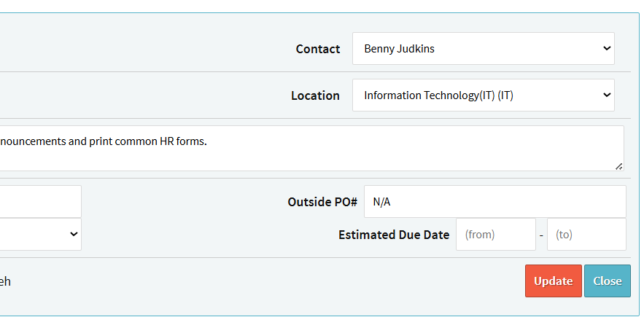Click the Location field label
This screenshot has width=644, height=317.
pos(315,95)
